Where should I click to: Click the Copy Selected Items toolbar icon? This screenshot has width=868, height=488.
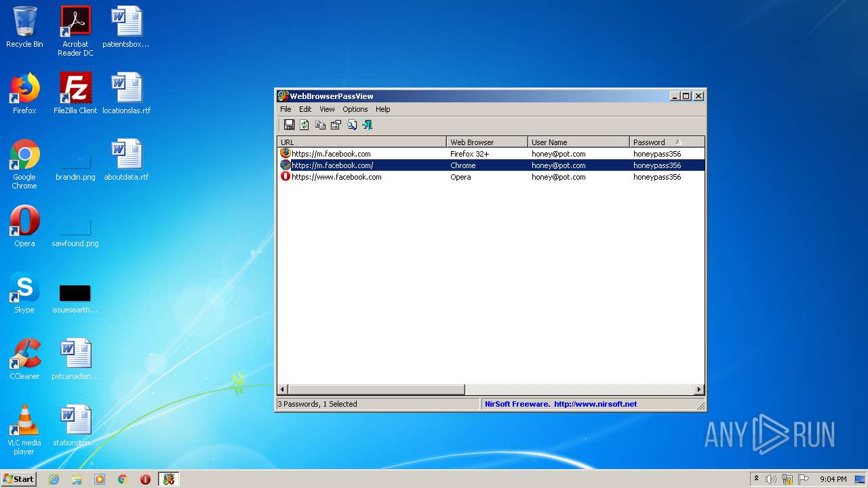320,125
